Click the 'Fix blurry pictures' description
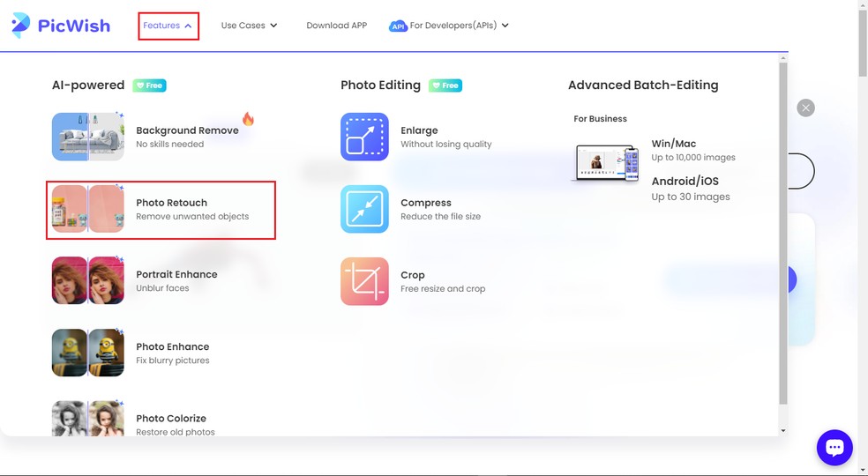Viewport: 868px width, 476px height. coord(173,361)
